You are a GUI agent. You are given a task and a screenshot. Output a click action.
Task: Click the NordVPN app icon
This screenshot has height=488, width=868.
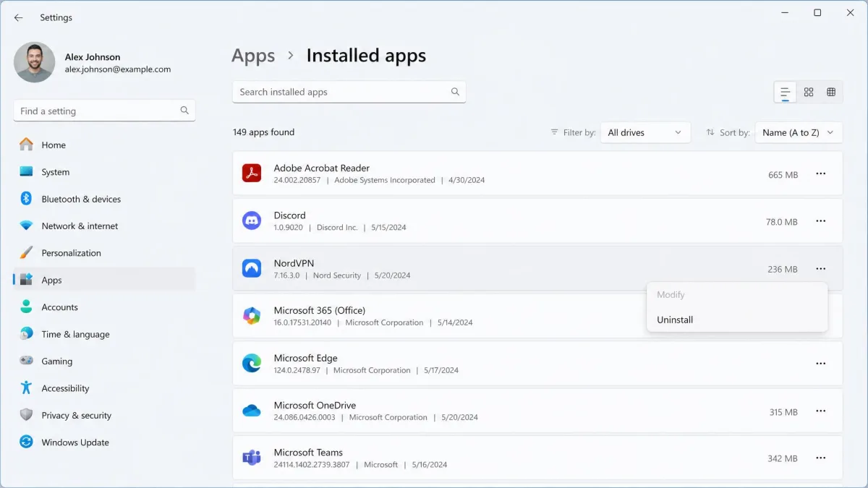[x=252, y=268]
